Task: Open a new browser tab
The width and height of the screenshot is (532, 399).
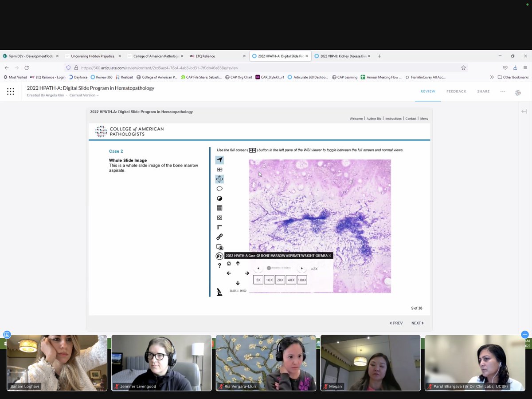Action: (379, 56)
